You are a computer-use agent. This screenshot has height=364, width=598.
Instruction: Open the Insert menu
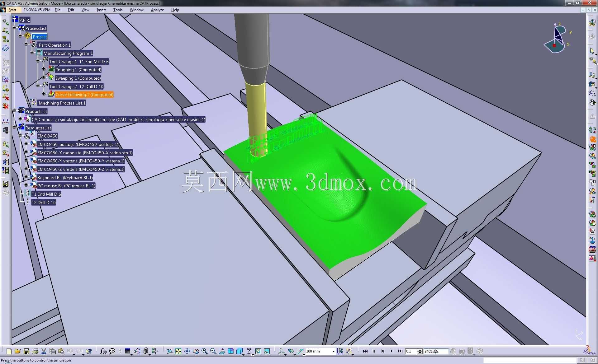[101, 10]
